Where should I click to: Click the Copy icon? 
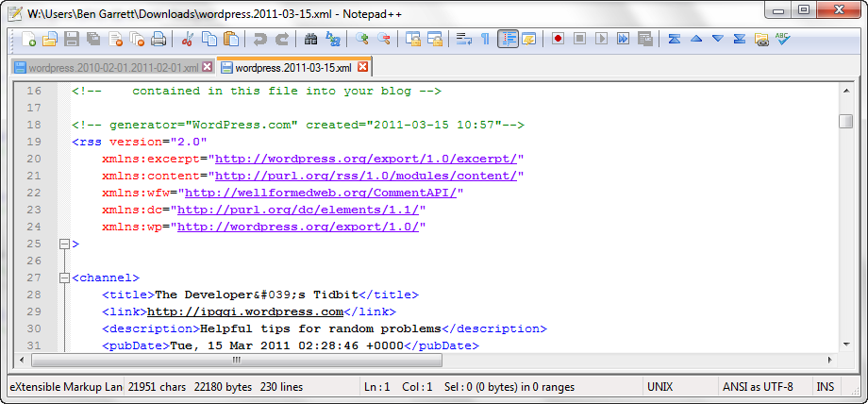click(209, 39)
